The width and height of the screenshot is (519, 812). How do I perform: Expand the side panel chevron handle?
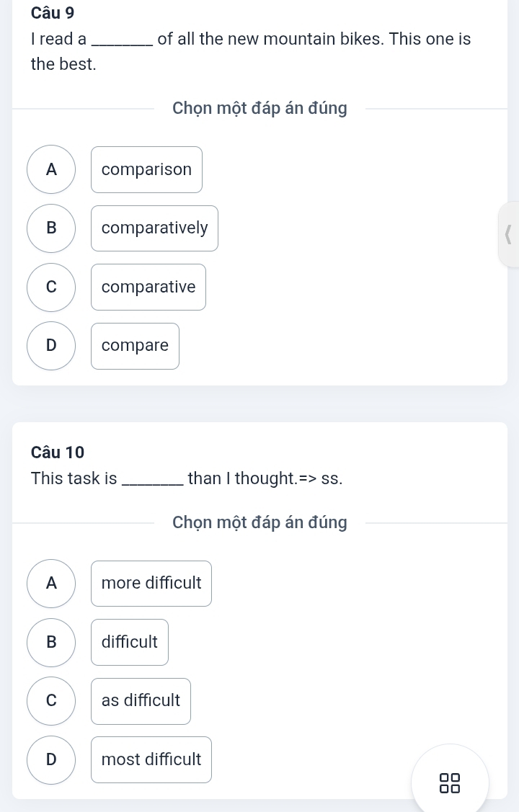coord(509,235)
